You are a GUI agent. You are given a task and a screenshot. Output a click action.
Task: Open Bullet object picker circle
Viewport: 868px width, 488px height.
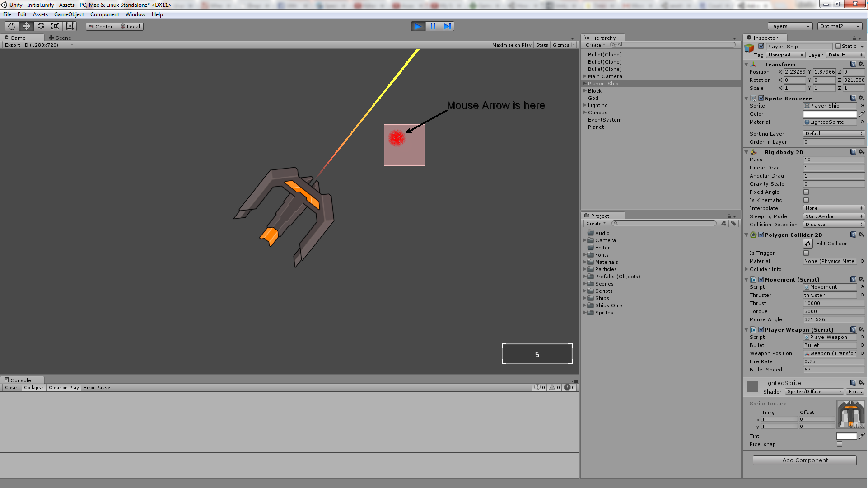coord(862,345)
